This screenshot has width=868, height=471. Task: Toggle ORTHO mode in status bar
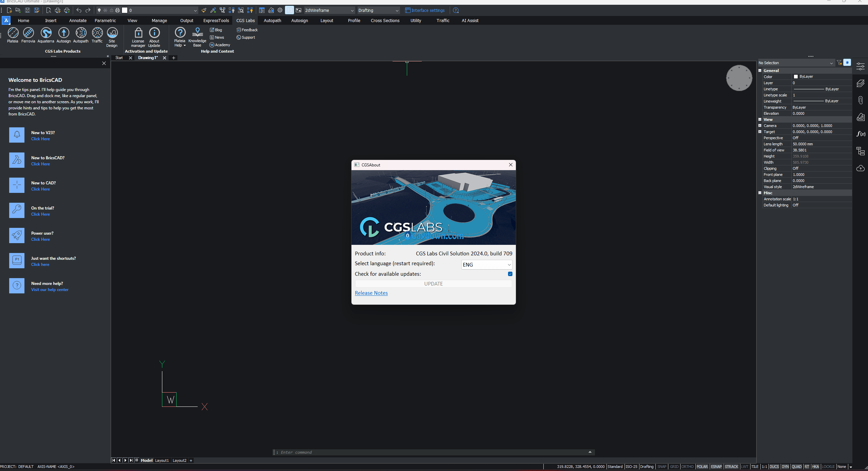coord(687,467)
